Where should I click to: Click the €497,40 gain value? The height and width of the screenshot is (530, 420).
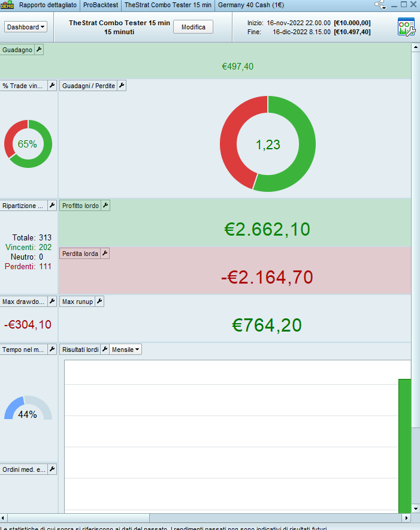(x=237, y=66)
